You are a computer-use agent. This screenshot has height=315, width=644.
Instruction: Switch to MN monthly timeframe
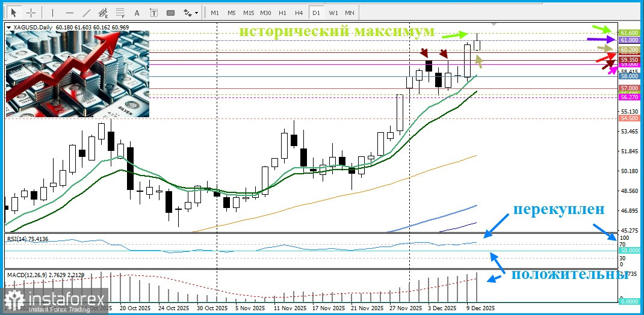350,13
